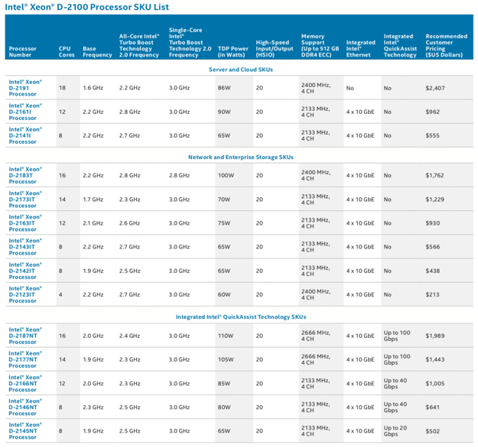This screenshot has width=478, height=448.
Task: Click the Integrated Intel QuickAssist Technology column header
Action: coord(400,45)
